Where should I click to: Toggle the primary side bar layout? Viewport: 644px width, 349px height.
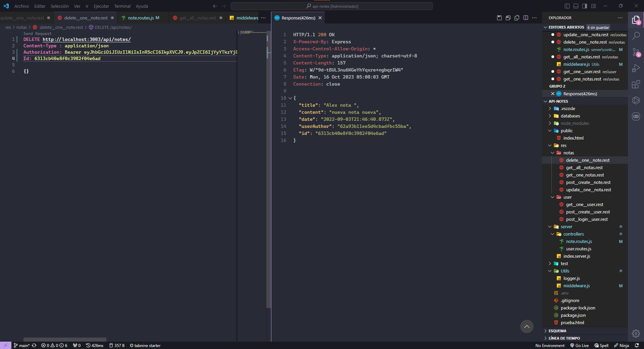567,6
